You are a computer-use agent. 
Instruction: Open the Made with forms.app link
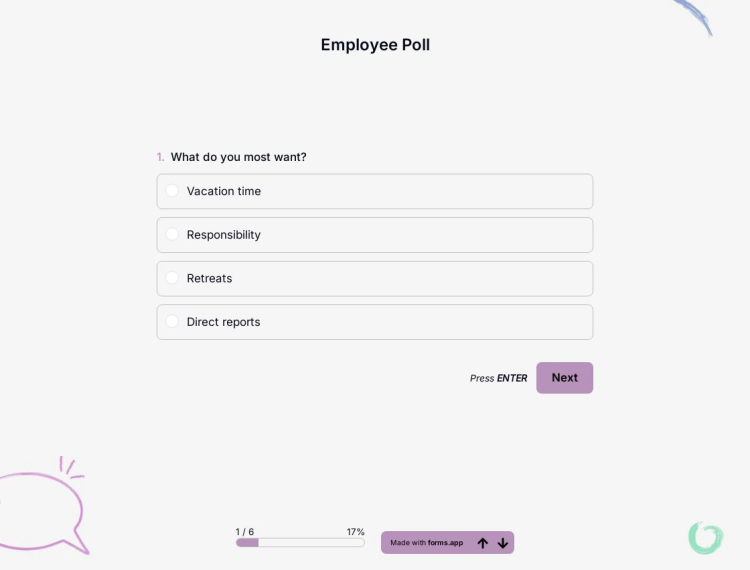(x=427, y=543)
